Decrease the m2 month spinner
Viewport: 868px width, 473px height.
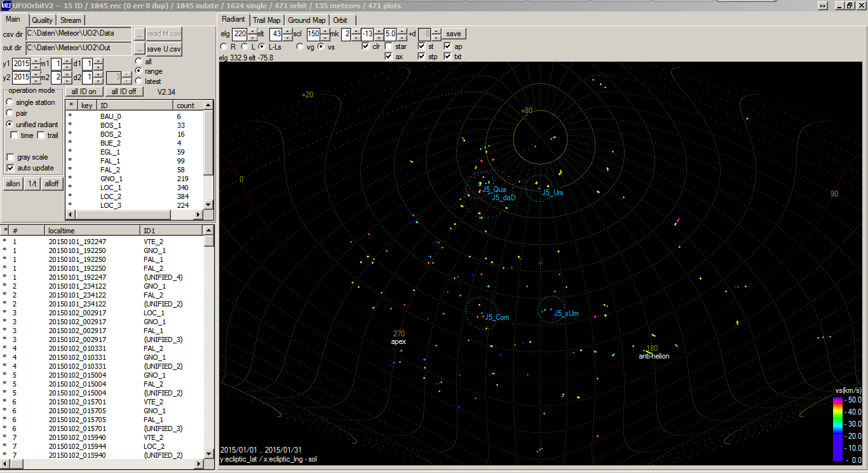(67, 81)
